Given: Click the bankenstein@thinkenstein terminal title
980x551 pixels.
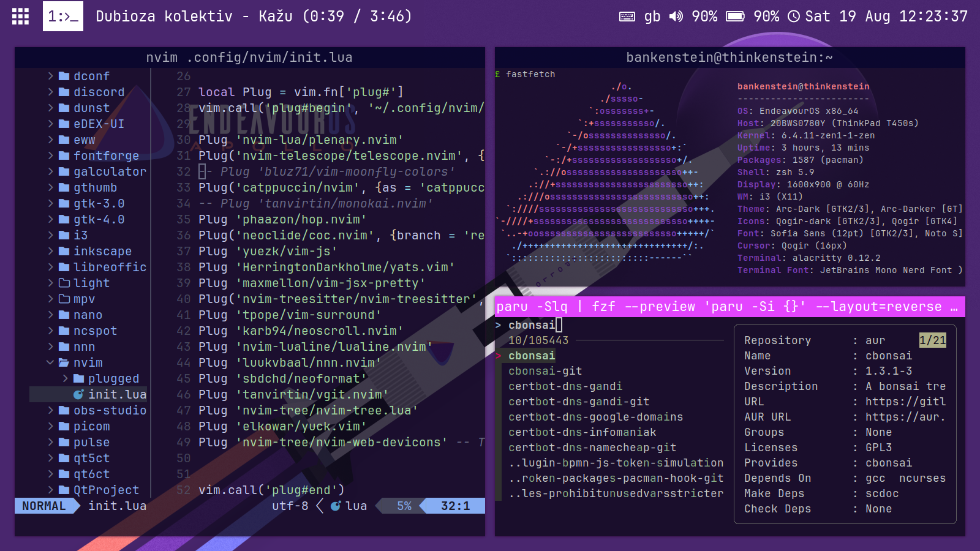Looking at the screenshot, I should click(729, 58).
